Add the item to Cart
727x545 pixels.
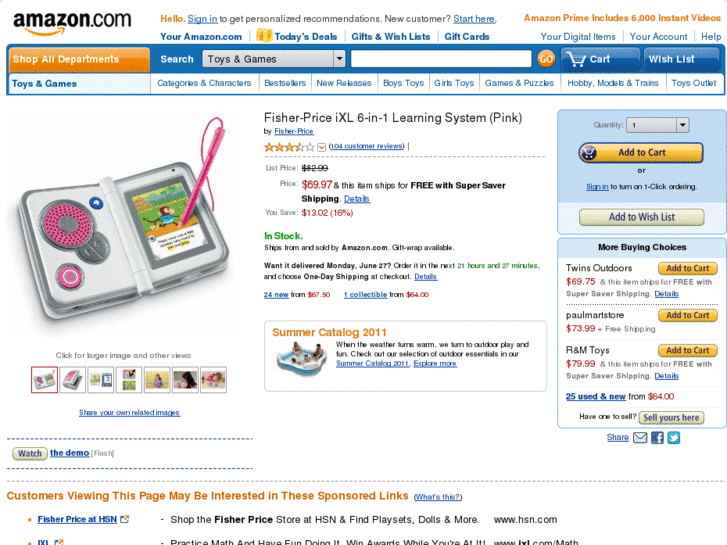(641, 153)
